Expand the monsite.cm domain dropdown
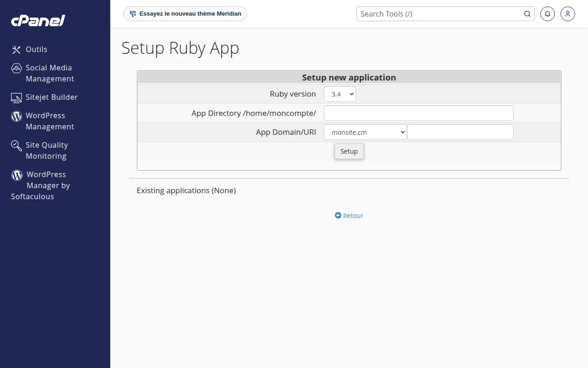588x368 pixels. 365,132
